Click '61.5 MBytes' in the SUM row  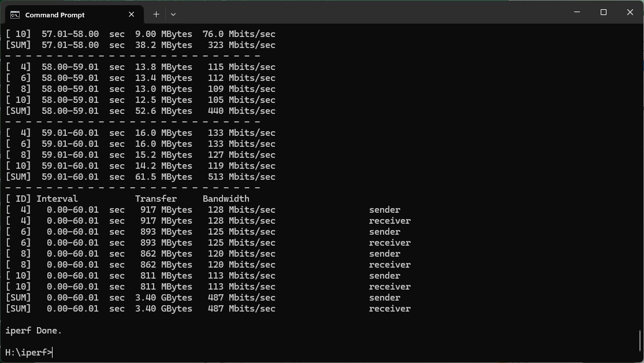(163, 177)
